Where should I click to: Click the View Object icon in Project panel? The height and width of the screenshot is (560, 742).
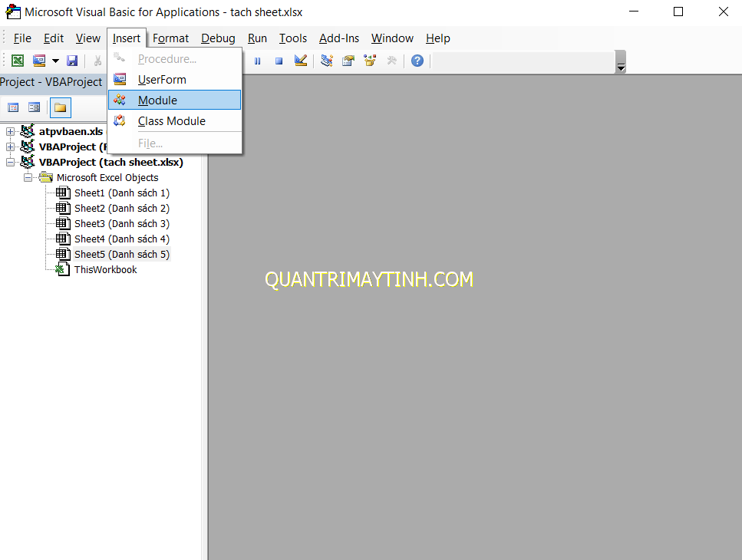click(x=34, y=107)
